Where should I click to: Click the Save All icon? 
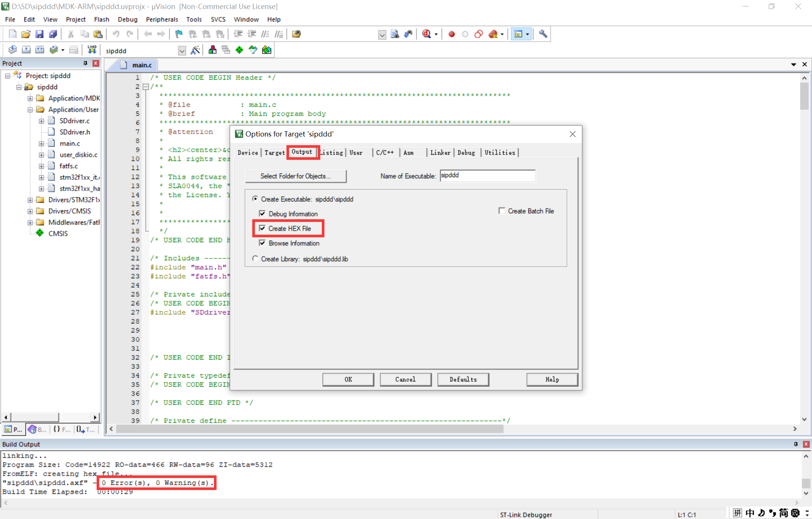point(53,34)
